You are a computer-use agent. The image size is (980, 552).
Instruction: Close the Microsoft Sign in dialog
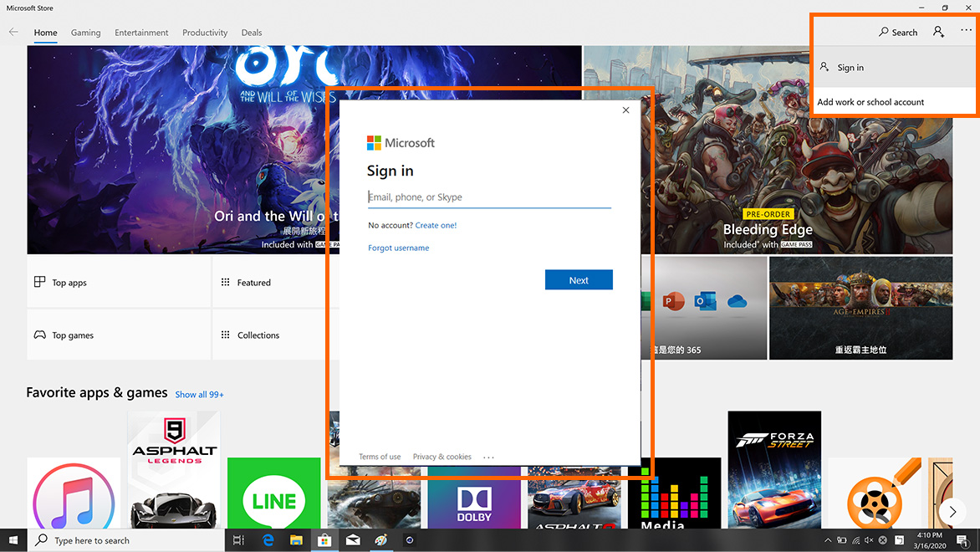pyautogui.click(x=625, y=110)
